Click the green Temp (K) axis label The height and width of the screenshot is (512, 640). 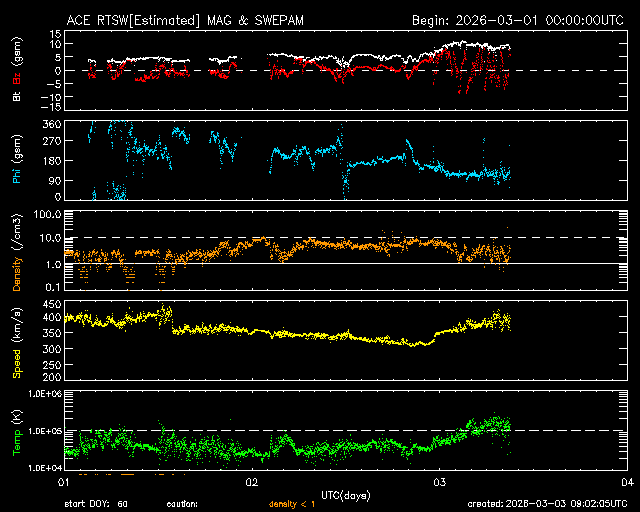[x=16, y=430]
